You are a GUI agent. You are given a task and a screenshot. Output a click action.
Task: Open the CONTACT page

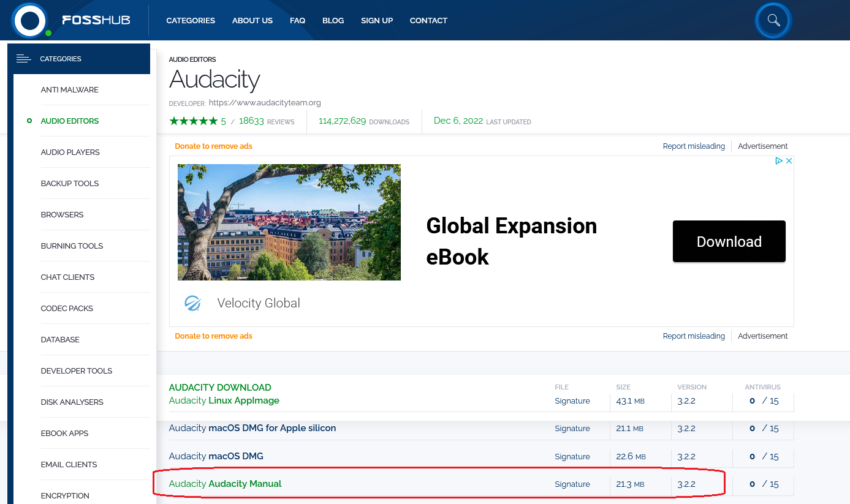(428, 20)
